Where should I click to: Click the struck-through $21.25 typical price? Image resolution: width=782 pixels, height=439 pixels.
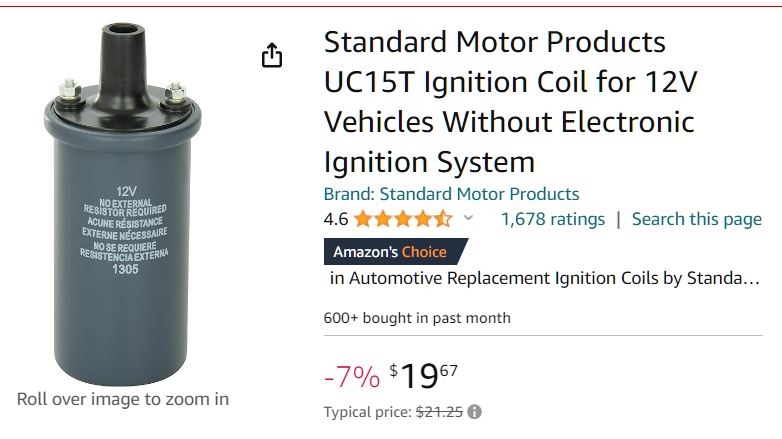440,412
